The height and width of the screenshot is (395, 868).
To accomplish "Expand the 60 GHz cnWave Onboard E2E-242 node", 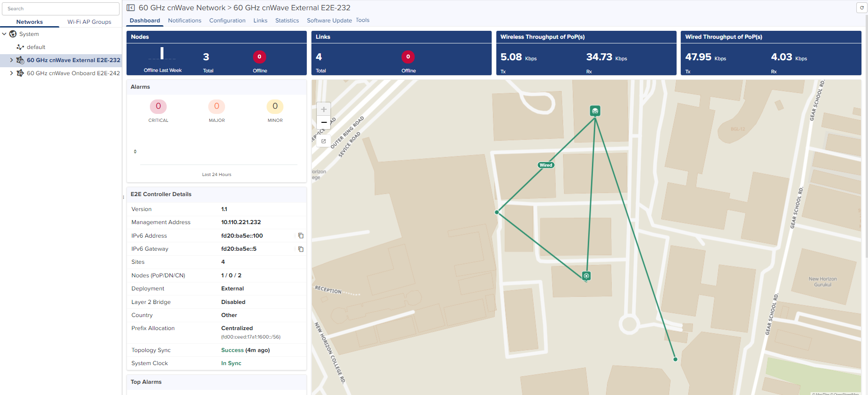I will tap(12, 73).
